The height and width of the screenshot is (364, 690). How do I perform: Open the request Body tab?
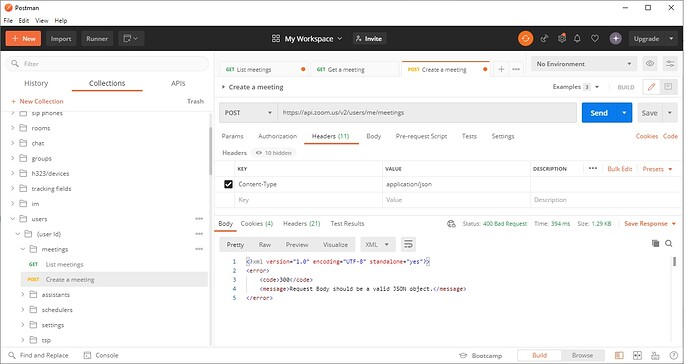pyautogui.click(x=374, y=136)
